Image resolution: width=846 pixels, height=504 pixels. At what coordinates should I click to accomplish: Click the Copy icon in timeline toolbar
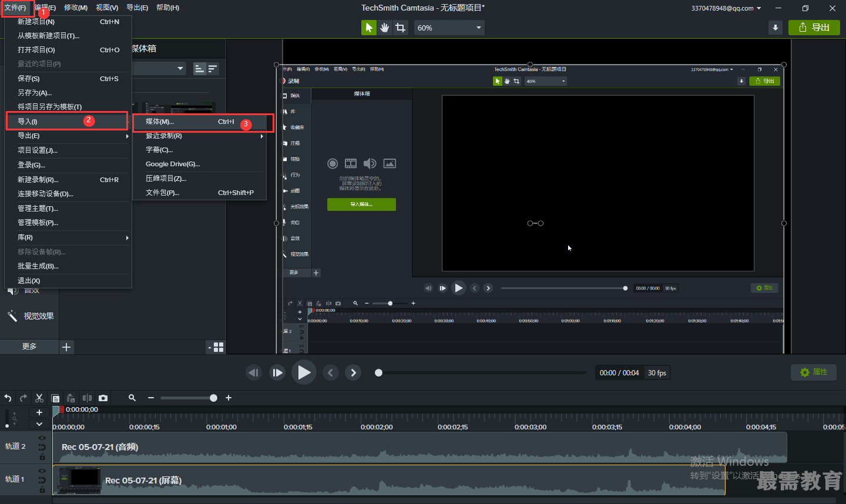(55, 398)
